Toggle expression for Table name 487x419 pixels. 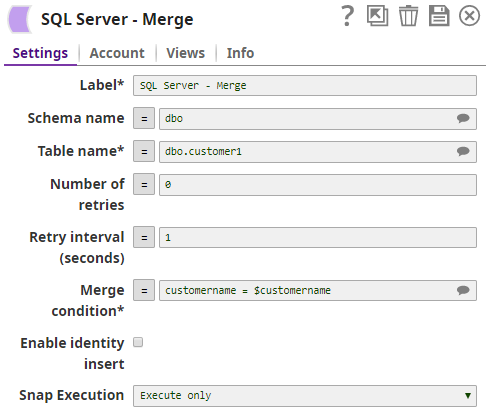pos(144,151)
